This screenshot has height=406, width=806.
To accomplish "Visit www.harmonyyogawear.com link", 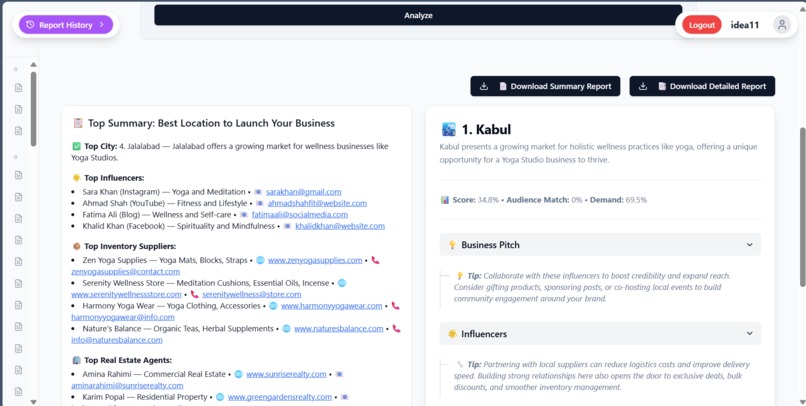I will pos(332,306).
